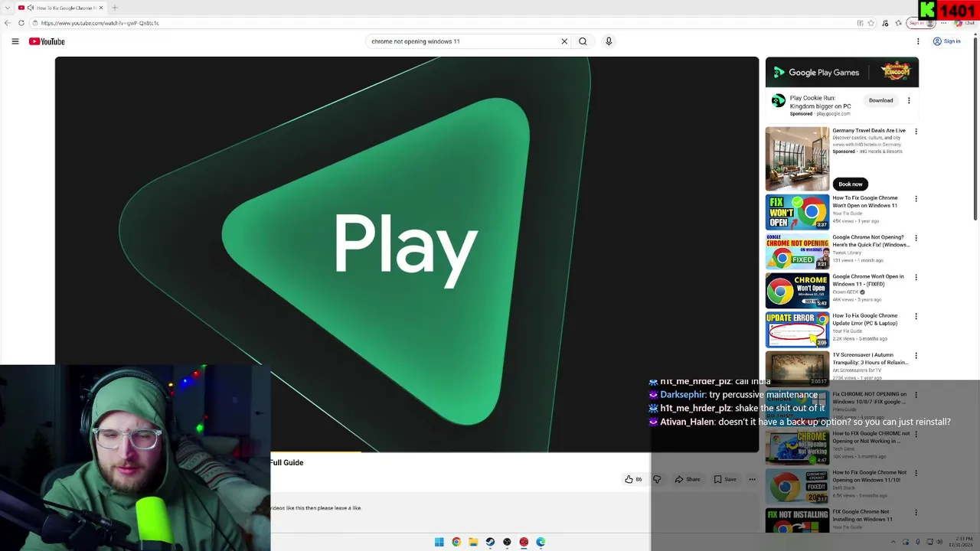Open menu for 'Won't Open on Windows 11' video

tap(916, 199)
